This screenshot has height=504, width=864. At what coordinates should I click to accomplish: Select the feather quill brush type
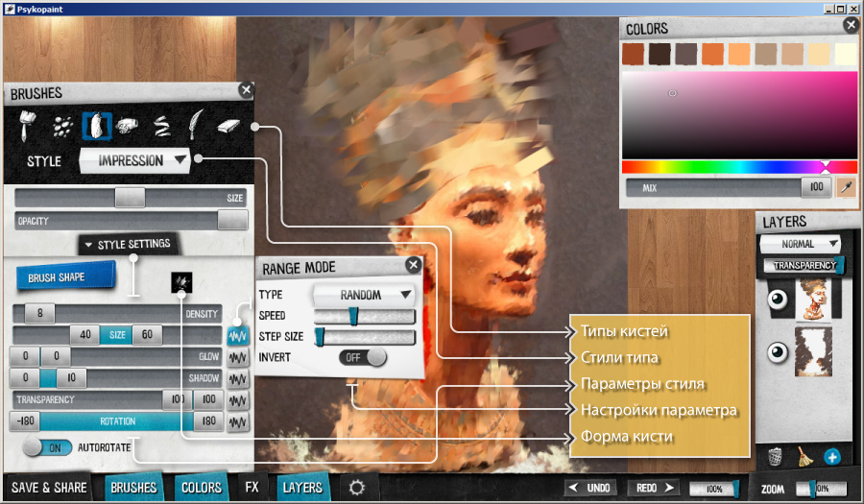[196, 125]
